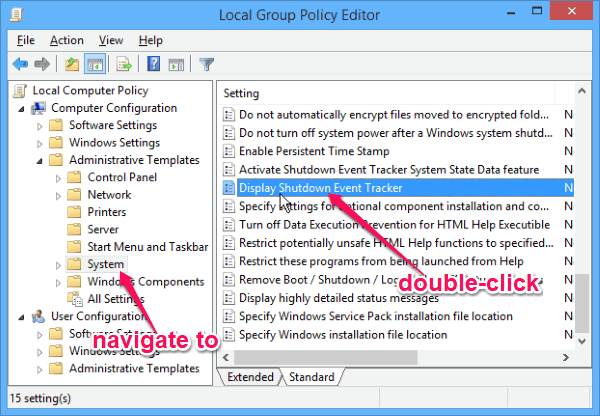Select Do not automatically encrypt files setting

pos(394,115)
